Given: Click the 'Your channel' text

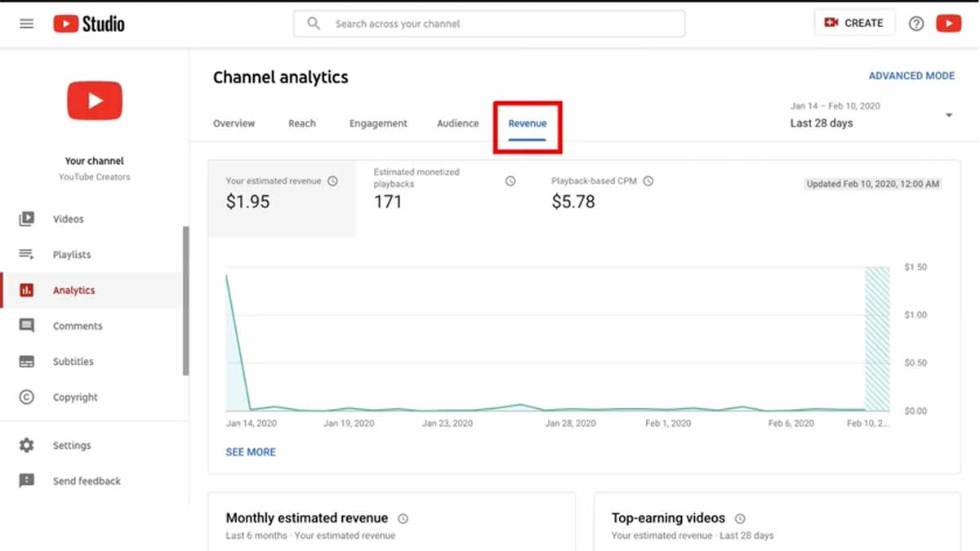Looking at the screenshot, I should pos(95,161).
